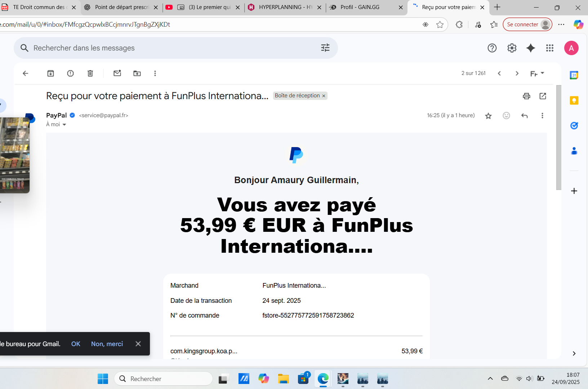Star the PayPal message
Image resolution: width=588 pixels, height=389 pixels.
pos(489,116)
